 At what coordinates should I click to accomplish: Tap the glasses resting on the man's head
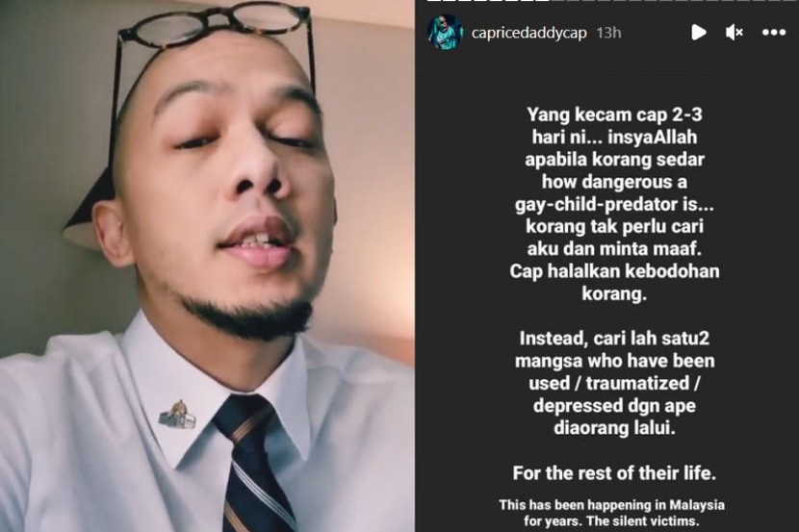214,31
